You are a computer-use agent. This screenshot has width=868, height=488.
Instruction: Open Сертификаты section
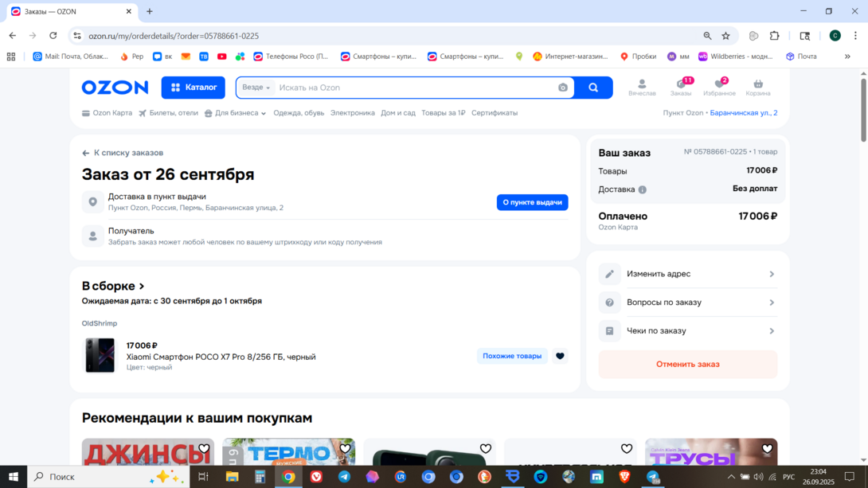tap(495, 113)
